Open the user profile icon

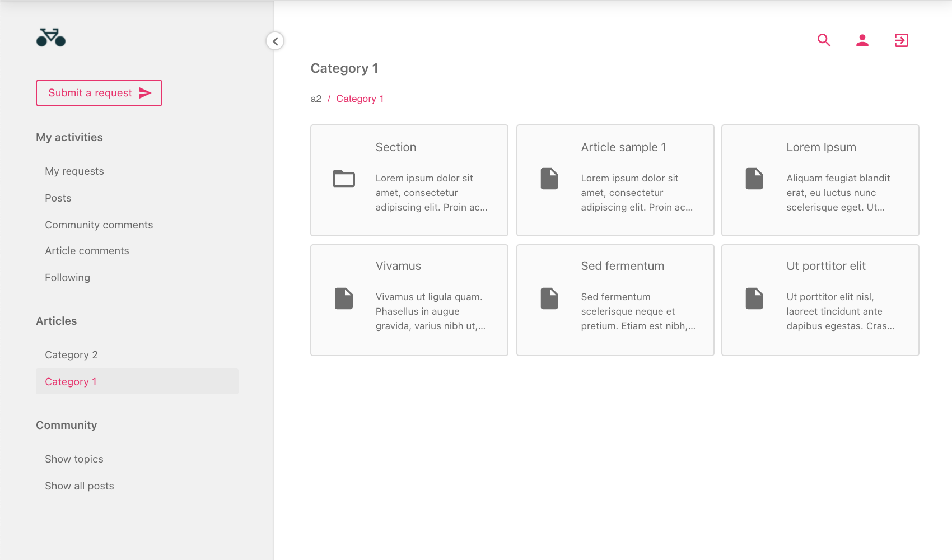(x=862, y=40)
